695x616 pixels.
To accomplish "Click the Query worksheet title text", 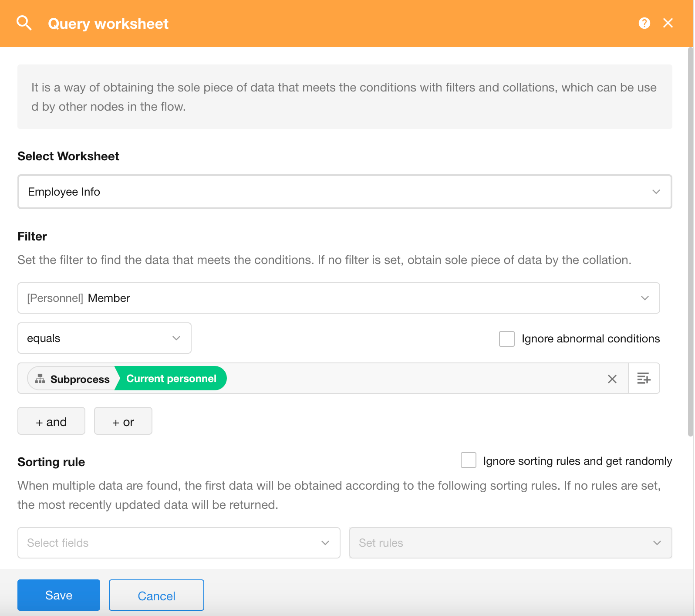I will click(108, 24).
